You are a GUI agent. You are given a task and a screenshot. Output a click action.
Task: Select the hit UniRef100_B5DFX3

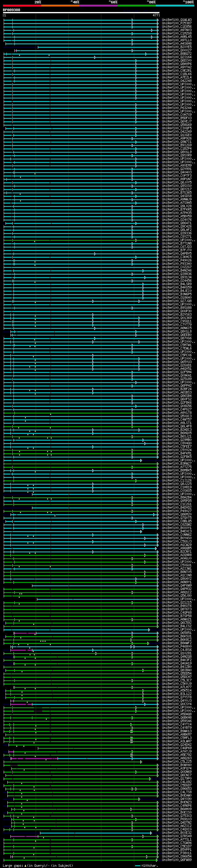click(177, 118)
